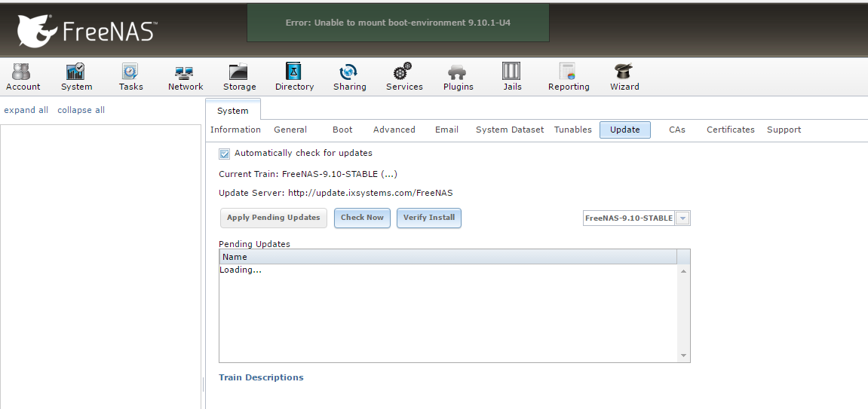Open the System toolbar icon
This screenshot has height=409, width=868.
[x=75, y=72]
